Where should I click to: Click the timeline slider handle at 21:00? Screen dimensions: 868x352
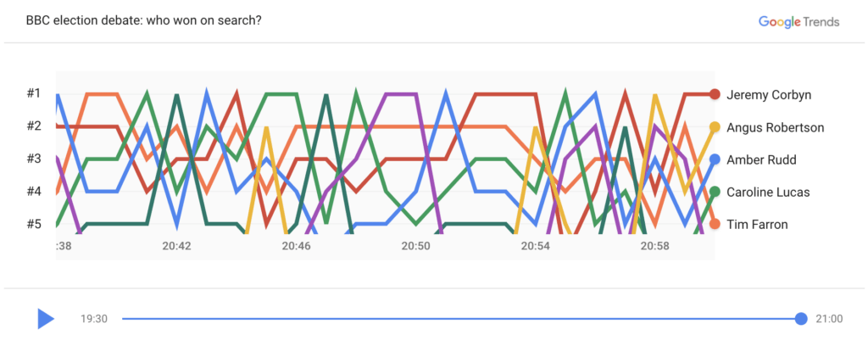coord(800,319)
